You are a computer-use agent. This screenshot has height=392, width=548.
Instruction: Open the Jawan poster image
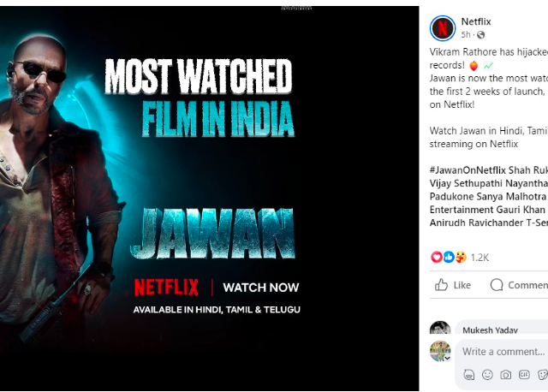click(x=209, y=199)
